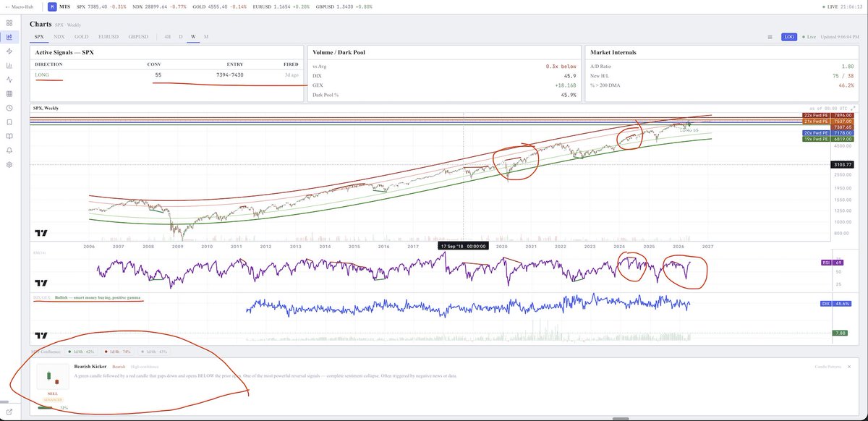Go back to Macro-Hub
The width and height of the screenshot is (868, 421).
(18, 7)
